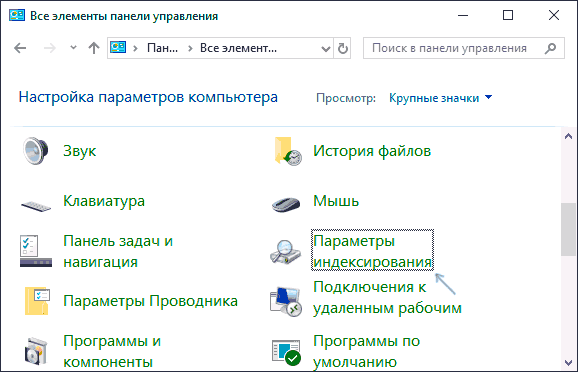Open Программы и компоненты link
Viewport: 578px width, 372px height.
(x=112, y=351)
